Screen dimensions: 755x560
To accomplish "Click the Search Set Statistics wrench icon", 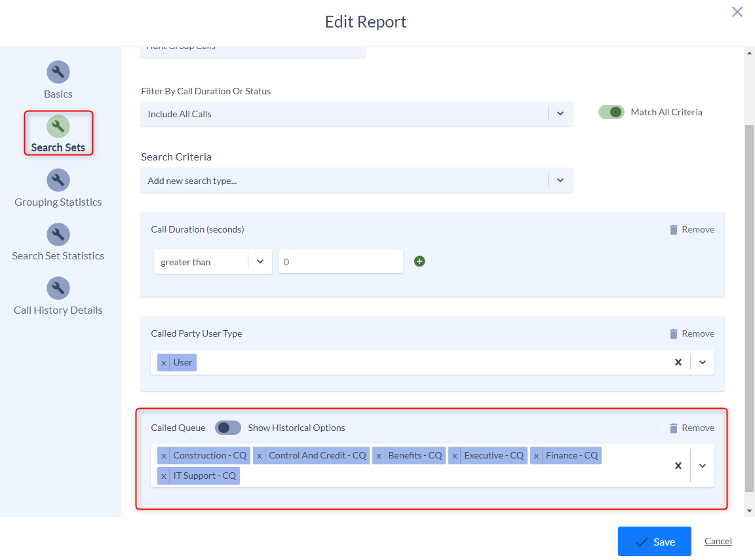I will [58, 234].
